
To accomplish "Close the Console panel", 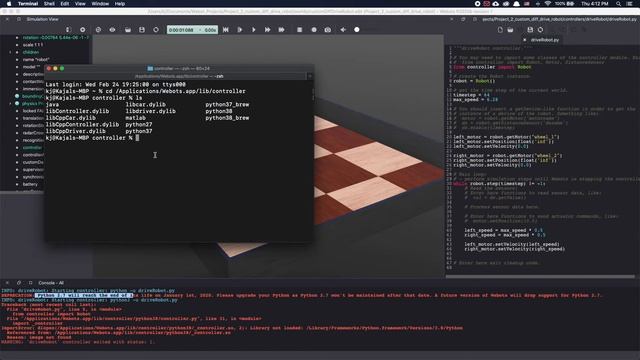I will point(7,282).
